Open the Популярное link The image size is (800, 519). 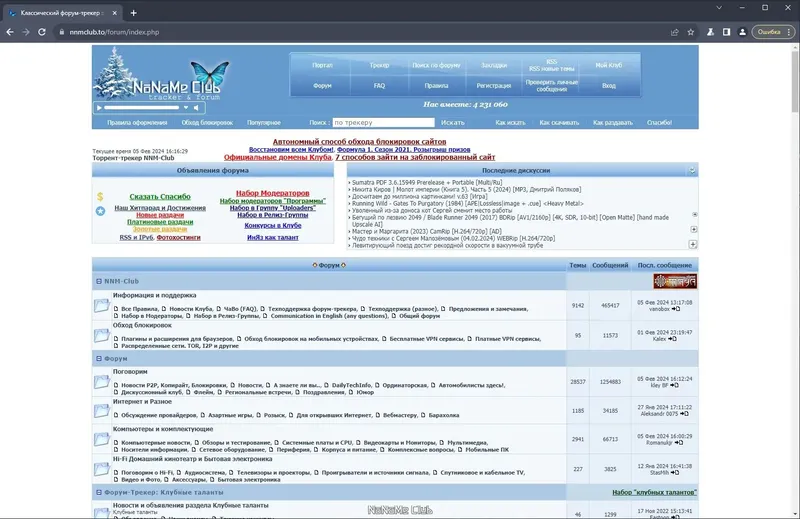pyautogui.click(x=264, y=122)
